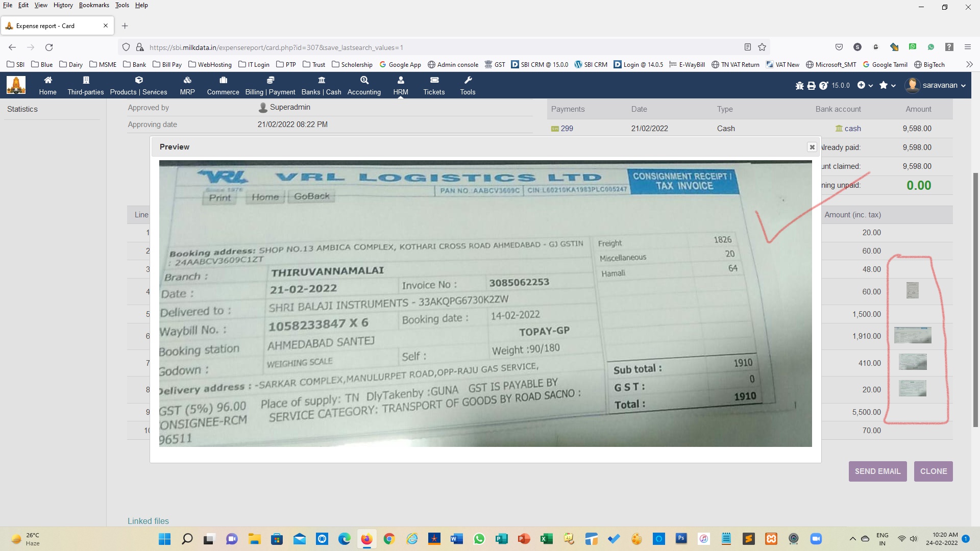Reload the current page
Screen dimensions: 980x551
coord(49,47)
